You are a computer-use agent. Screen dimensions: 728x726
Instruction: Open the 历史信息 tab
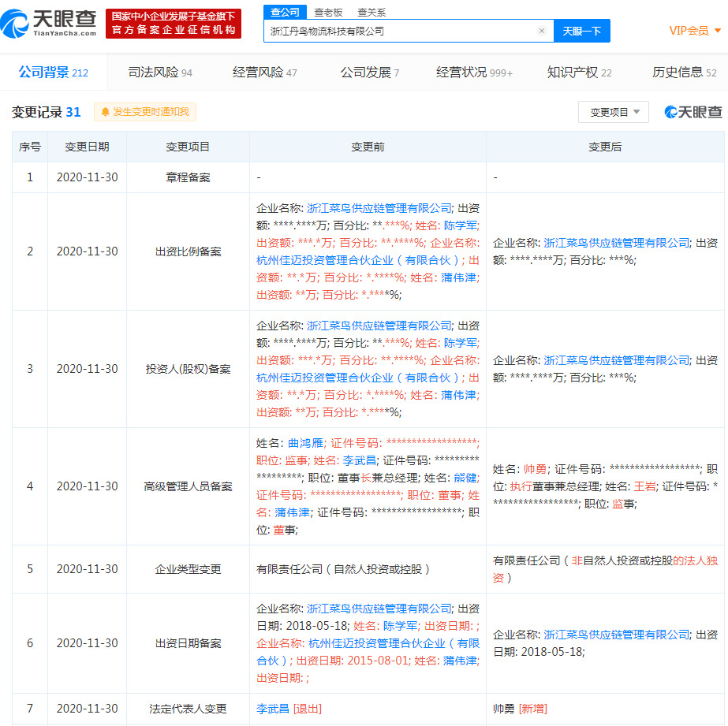[685, 73]
